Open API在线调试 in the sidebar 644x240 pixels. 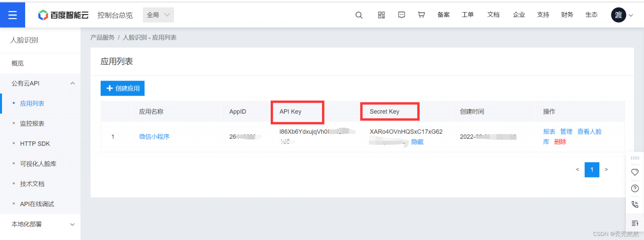pyautogui.click(x=37, y=204)
